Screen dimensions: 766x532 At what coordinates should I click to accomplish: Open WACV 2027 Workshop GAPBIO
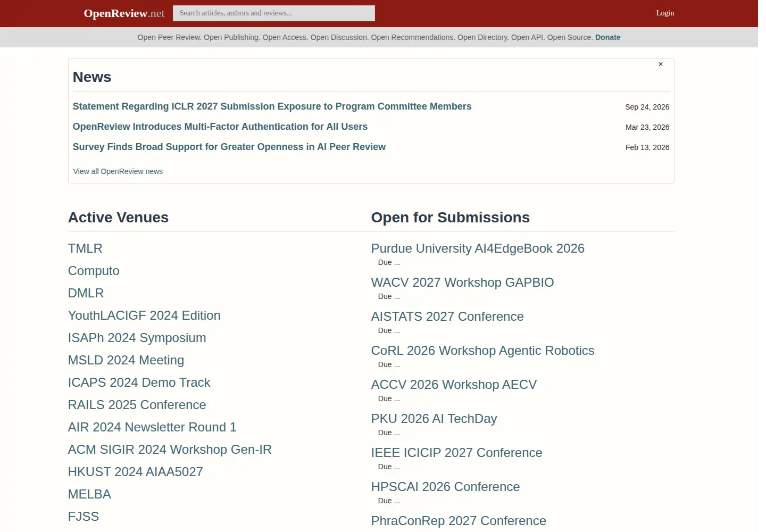tap(462, 282)
